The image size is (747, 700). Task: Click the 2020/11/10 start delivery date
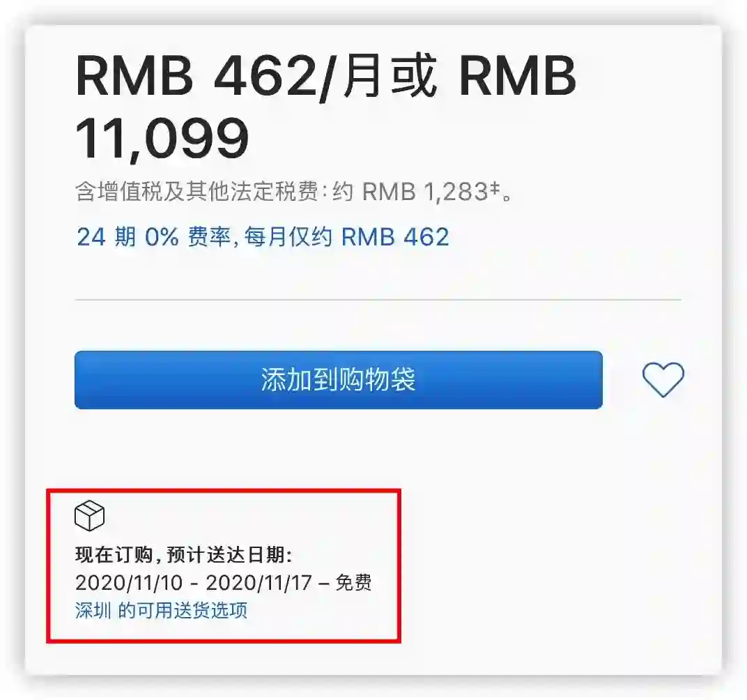pos(129,583)
